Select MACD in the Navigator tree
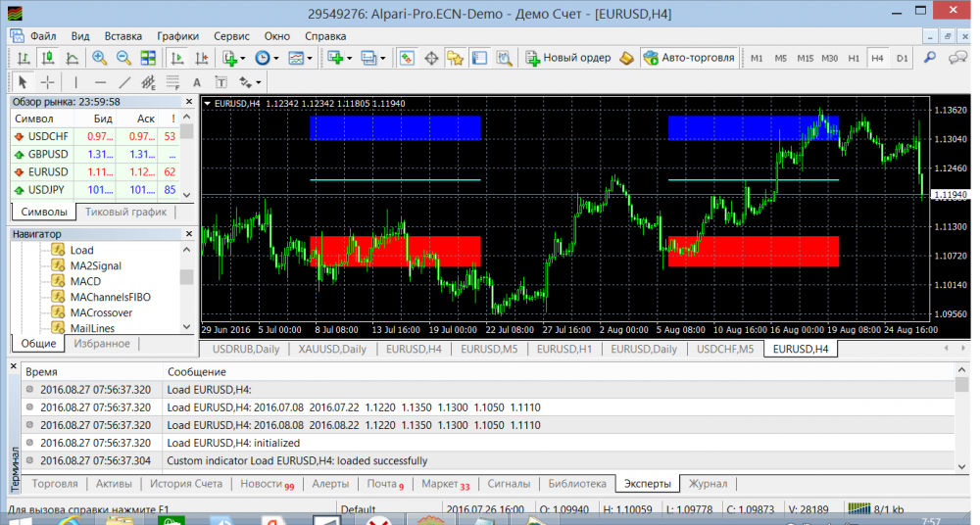Image resolution: width=980 pixels, height=525 pixels. click(x=85, y=281)
